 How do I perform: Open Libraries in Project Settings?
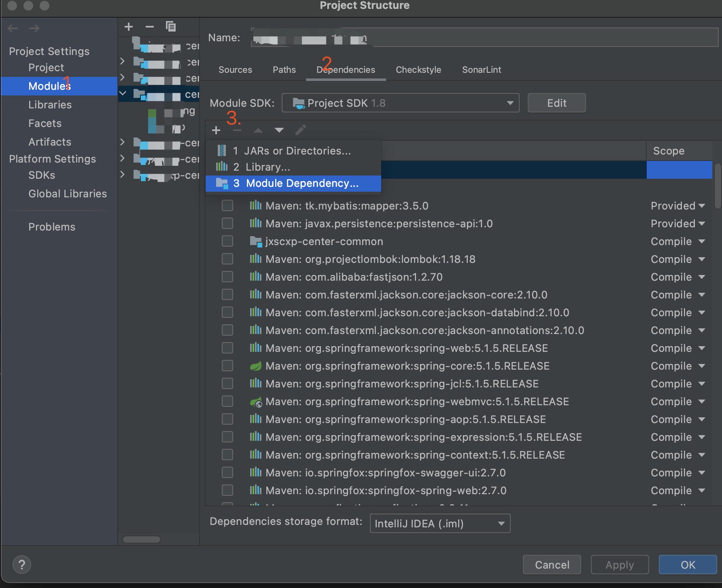click(x=50, y=105)
